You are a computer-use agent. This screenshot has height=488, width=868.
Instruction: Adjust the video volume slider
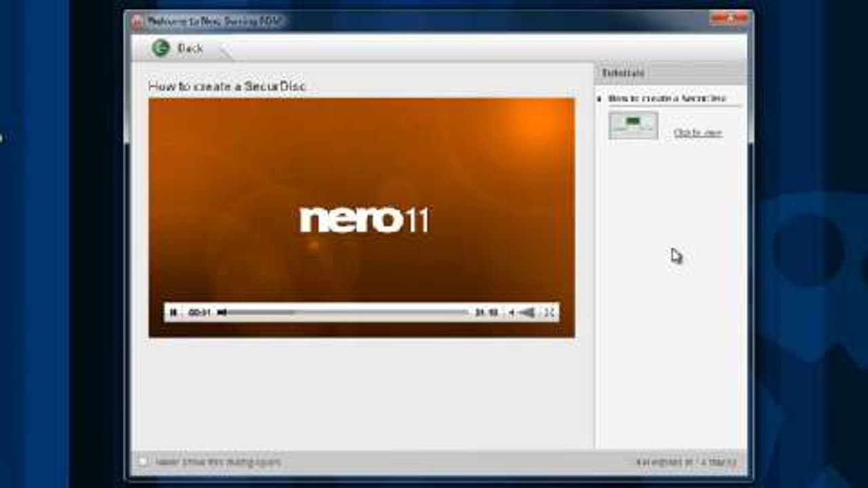pos(527,312)
